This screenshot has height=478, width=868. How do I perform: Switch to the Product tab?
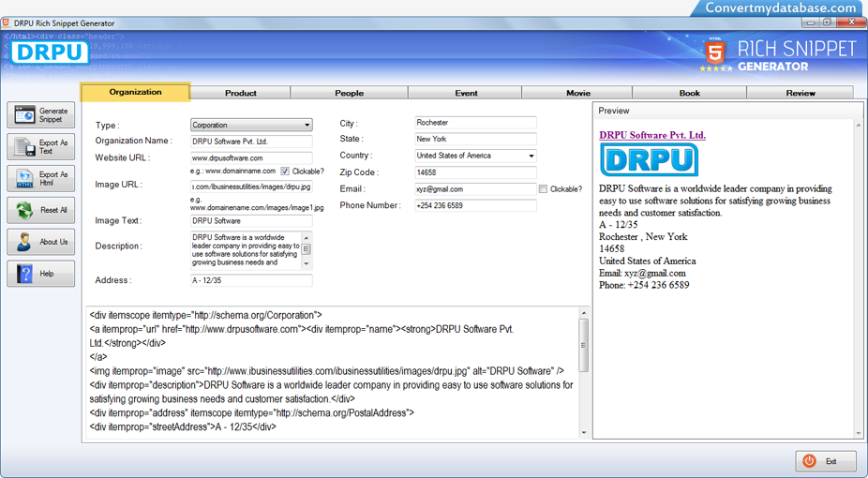(x=240, y=93)
